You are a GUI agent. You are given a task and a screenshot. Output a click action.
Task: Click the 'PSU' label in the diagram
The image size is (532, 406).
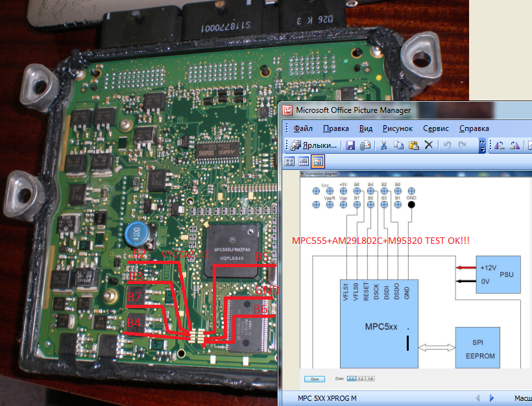(506, 274)
